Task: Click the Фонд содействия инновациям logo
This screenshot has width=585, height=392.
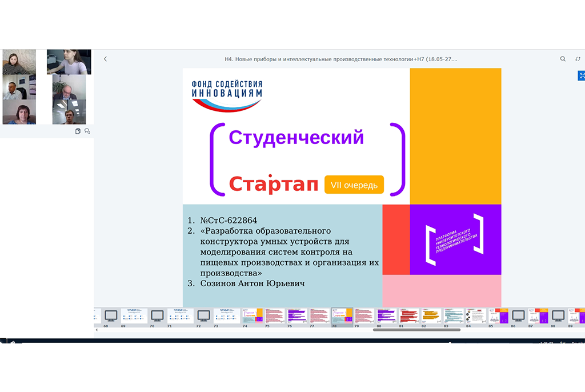Action: 227,95
